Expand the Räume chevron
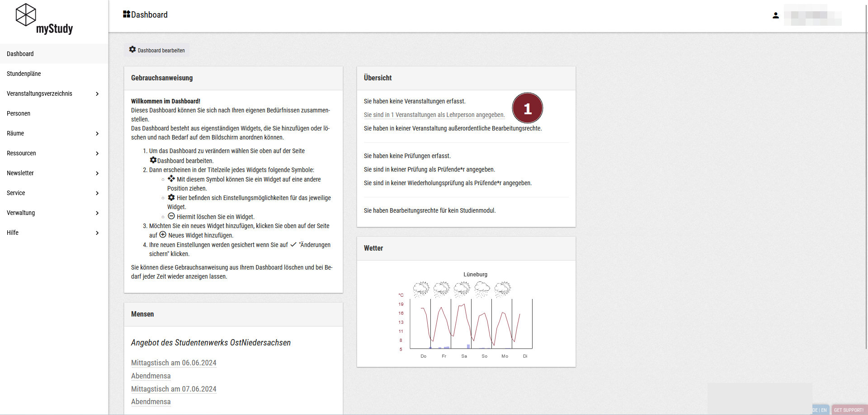Screen dimensions: 868x415 (97, 134)
